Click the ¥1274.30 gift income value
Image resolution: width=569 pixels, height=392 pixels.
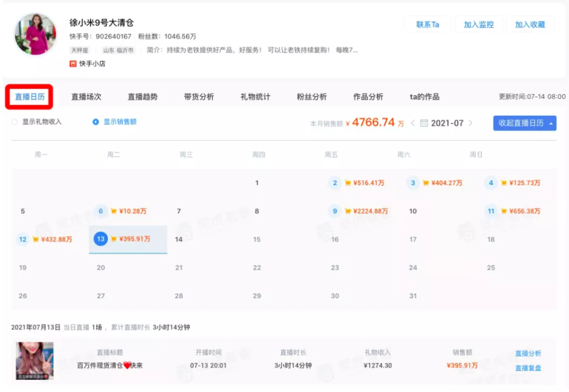coord(378,366)
